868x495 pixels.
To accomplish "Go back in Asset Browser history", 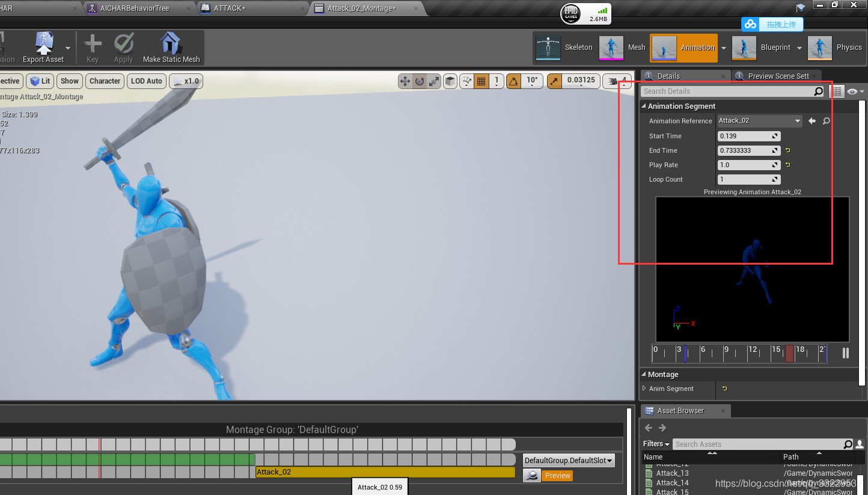I will [649, 428].
